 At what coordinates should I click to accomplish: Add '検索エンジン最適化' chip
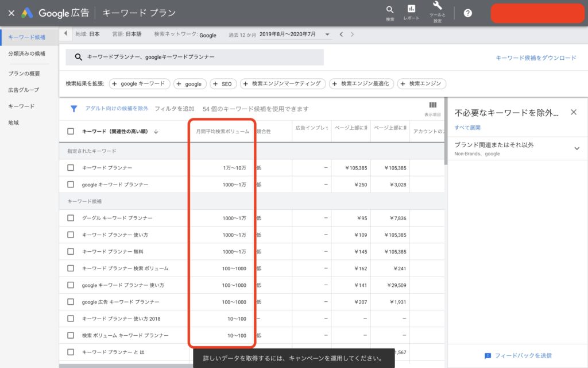pos(362,84)
